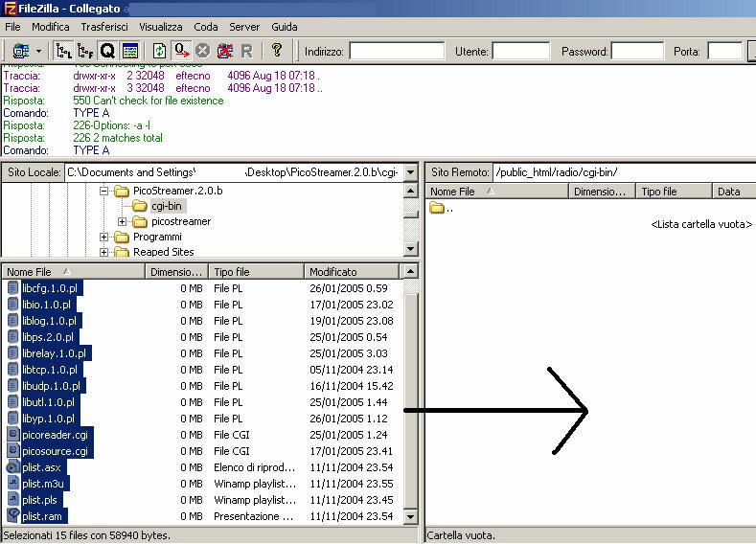This screenshot has height=544, width=756.
Task: Click the plist.m3u file icon
Action: [13, 484]
